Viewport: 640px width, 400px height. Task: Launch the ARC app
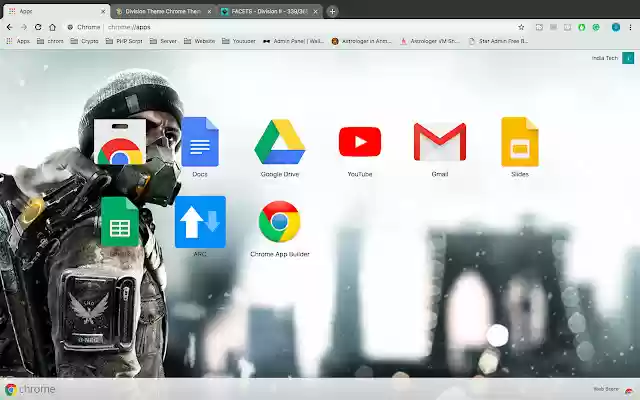pyautogui.click(x=200, y=222)
